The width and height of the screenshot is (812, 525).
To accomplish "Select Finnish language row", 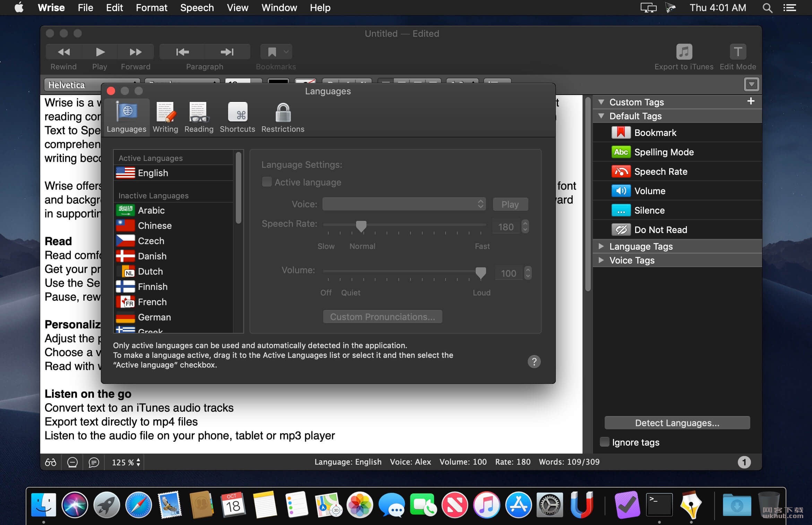I will (x=174, y=286).
